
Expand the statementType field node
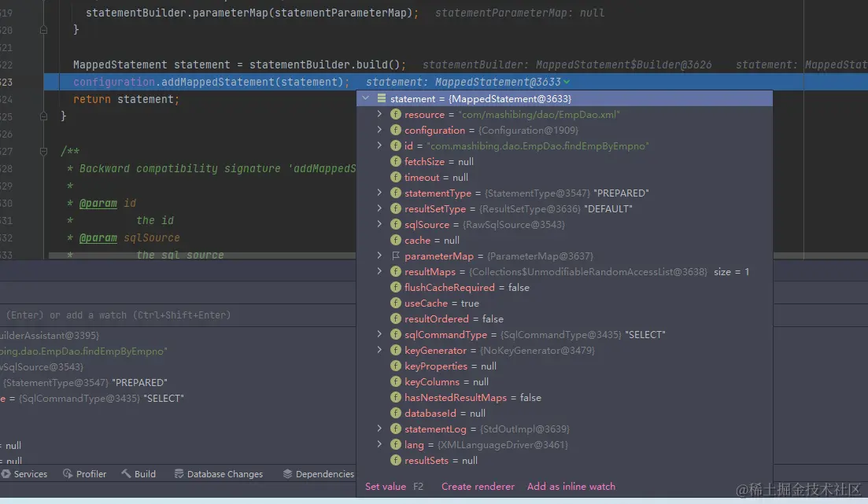[379, 193]
